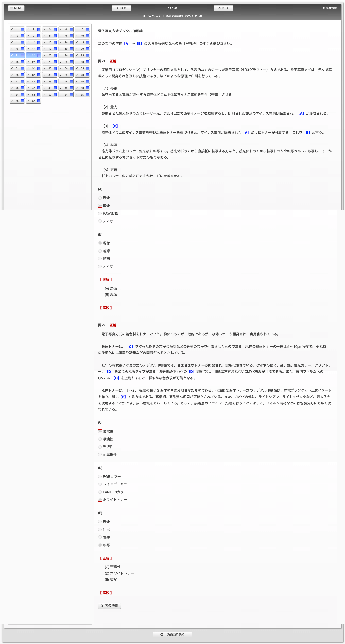Click the blue flag square next to question 30
This screenshot has width=345, height=644.
tap(87, 62)
